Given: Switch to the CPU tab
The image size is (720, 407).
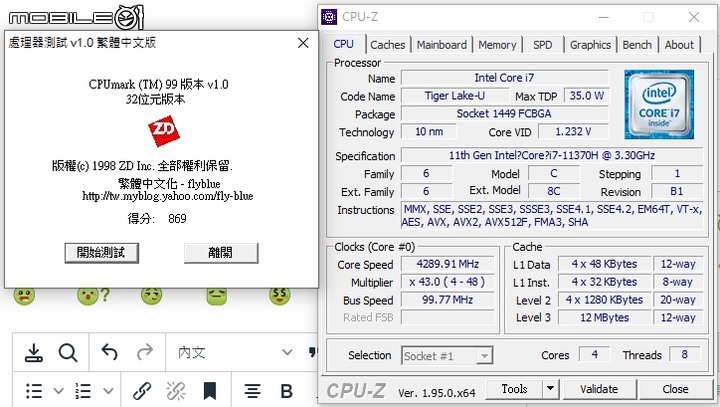Looking at the screenshot, I should click(x=343, y=44).
